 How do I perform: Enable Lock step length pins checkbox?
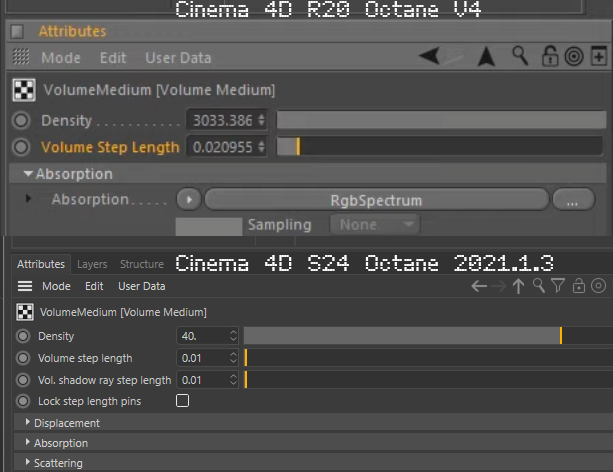tap(182, 401)
